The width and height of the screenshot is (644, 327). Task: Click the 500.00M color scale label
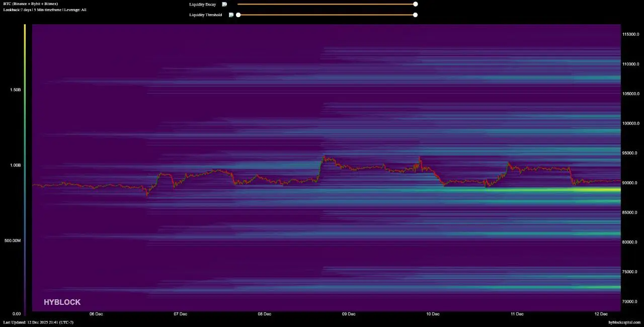(13, 240)
